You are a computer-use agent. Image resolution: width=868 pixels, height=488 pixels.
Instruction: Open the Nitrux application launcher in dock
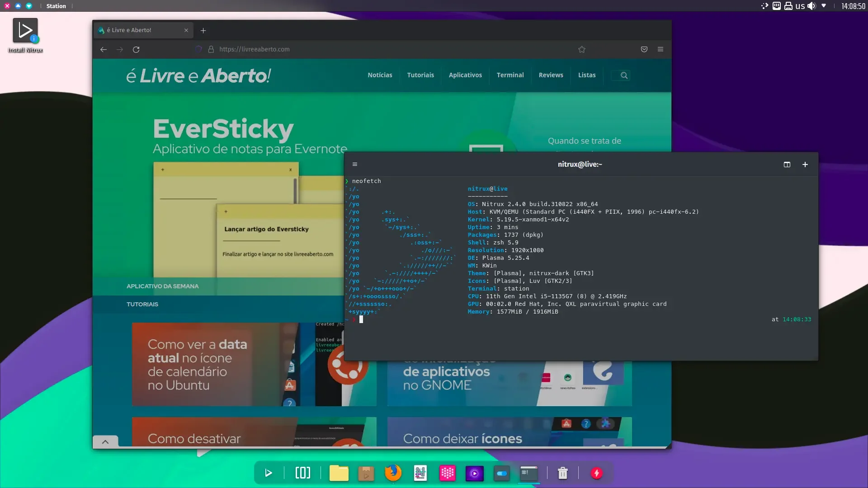pos(268,473)
